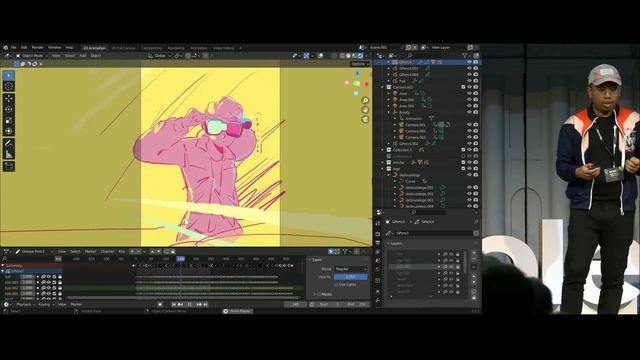Uncheck the logo collection exclude checkbox

click(463, 169)
